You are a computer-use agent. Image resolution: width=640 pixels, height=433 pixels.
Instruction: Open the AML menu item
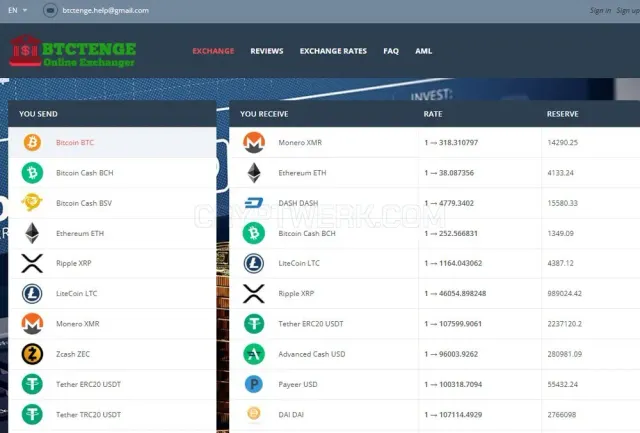click(x=424, y=51)
